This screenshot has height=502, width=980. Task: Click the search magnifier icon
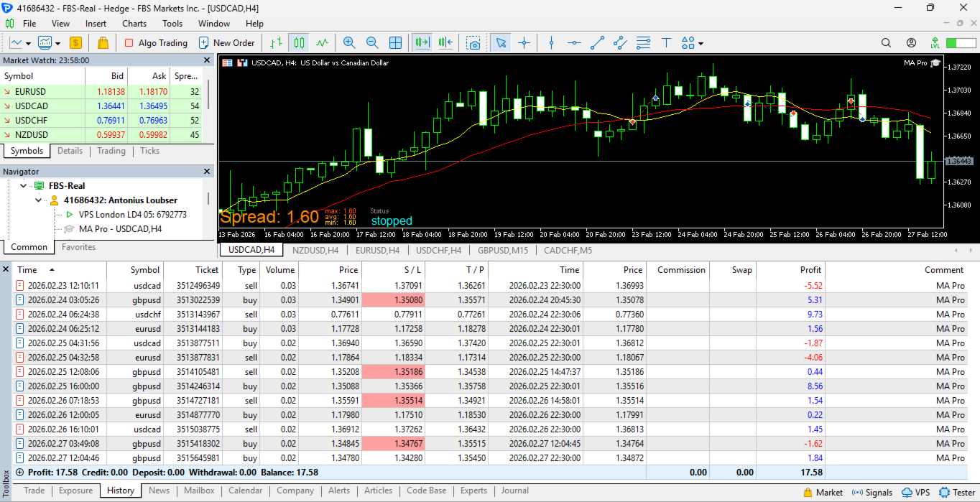tap(886, 43)
